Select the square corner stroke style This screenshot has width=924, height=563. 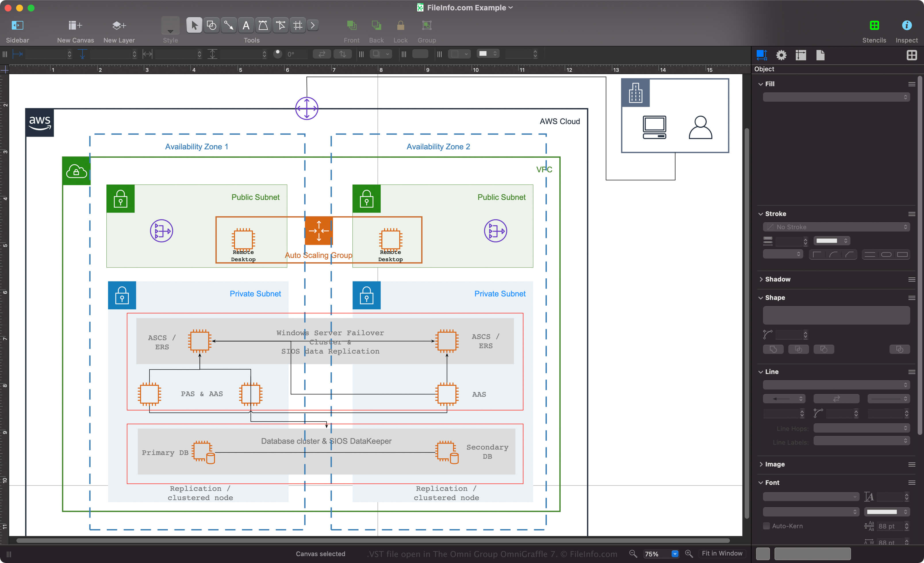pyautogui.click(x=817, y=255)
